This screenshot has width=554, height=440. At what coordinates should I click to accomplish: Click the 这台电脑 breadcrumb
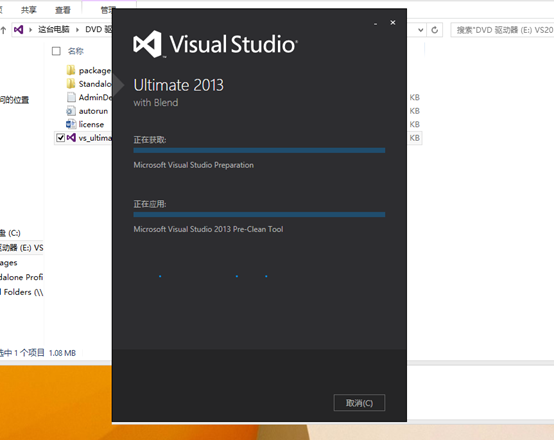[x=54, y=29]
